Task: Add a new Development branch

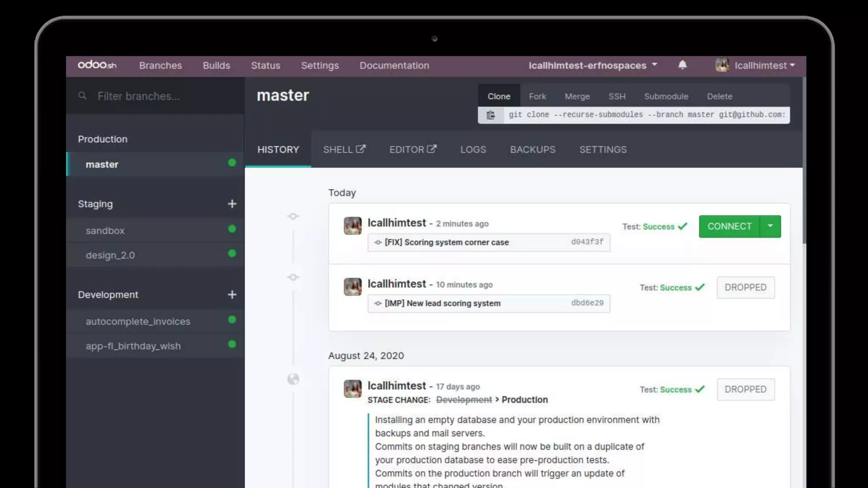Action: click(232, 294)
